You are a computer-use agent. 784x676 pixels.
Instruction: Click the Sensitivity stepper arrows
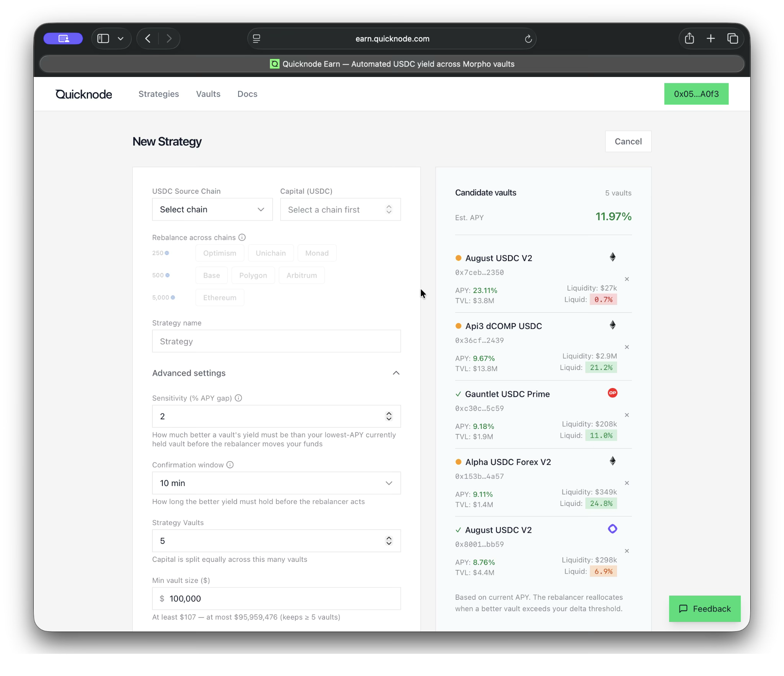coord(389,416)
